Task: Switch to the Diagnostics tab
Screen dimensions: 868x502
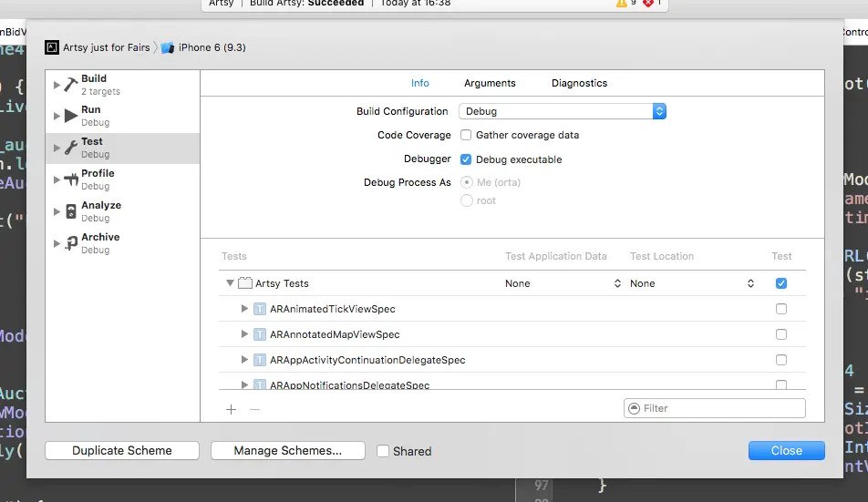Action: 579,83
